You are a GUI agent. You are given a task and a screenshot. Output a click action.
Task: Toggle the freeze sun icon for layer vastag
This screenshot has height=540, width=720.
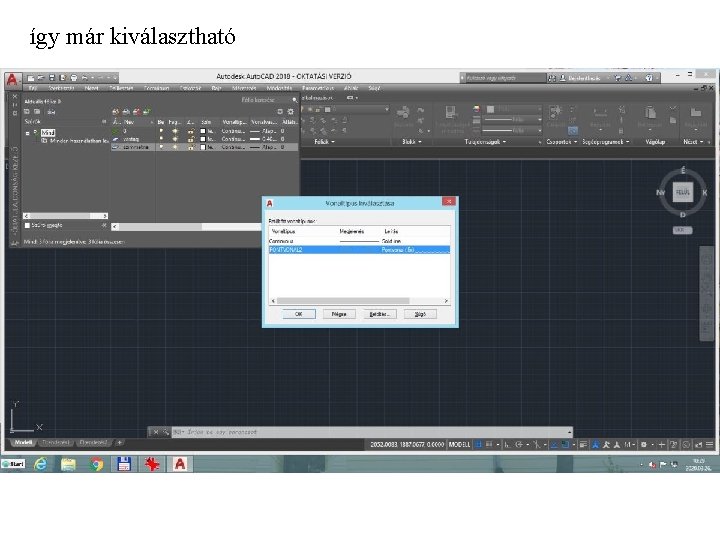pos(175,139)
